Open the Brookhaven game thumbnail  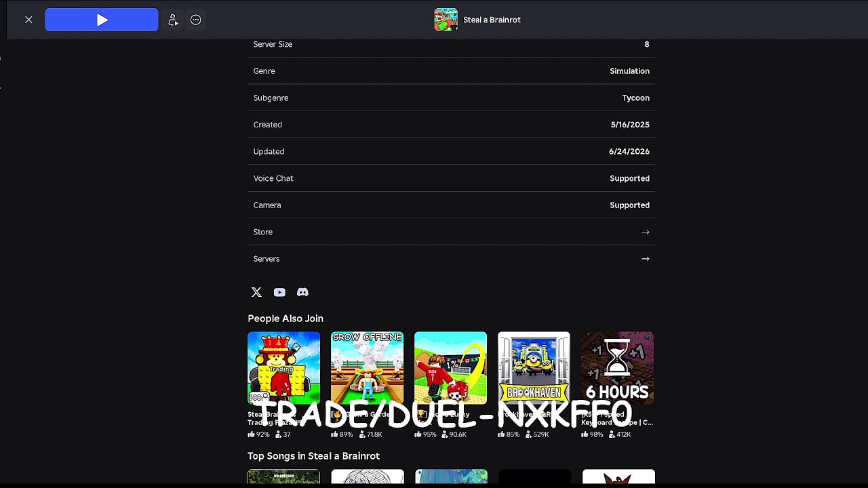point(534,367)
